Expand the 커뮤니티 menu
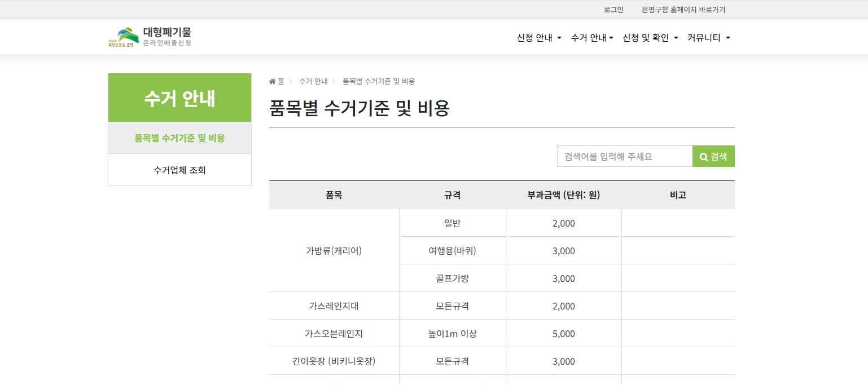Viewport: 868px width, 385px height. [x=708, y=38]
